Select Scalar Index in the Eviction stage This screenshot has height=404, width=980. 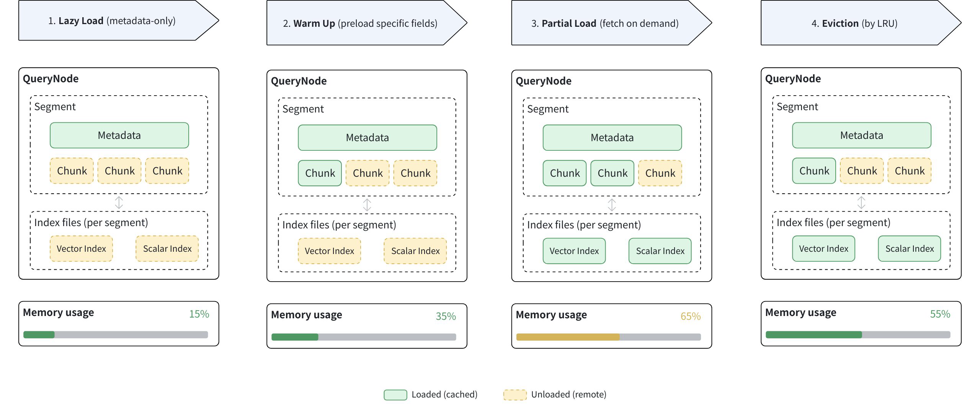pos(910,249)
